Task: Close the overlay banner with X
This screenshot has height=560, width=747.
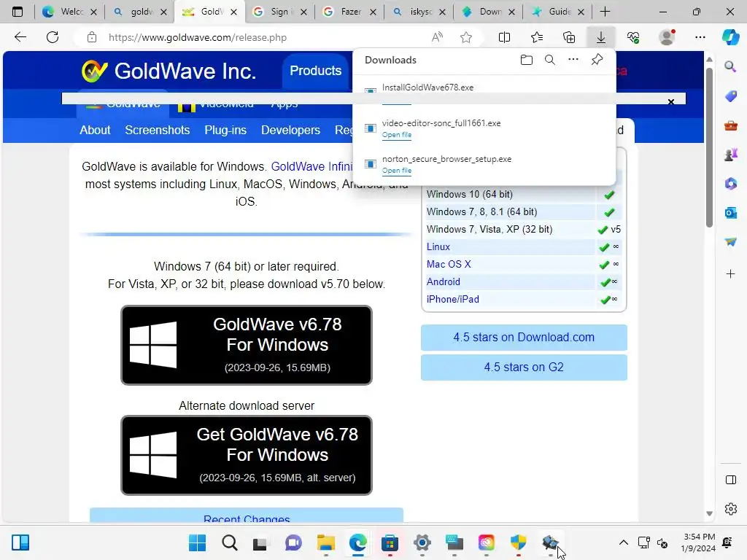Action: coord(671,102)
